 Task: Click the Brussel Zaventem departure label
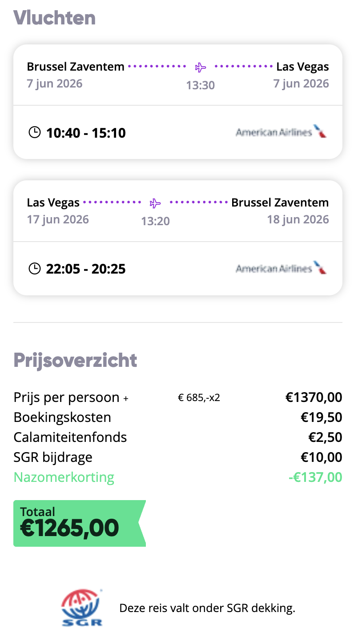click(76, 67)
